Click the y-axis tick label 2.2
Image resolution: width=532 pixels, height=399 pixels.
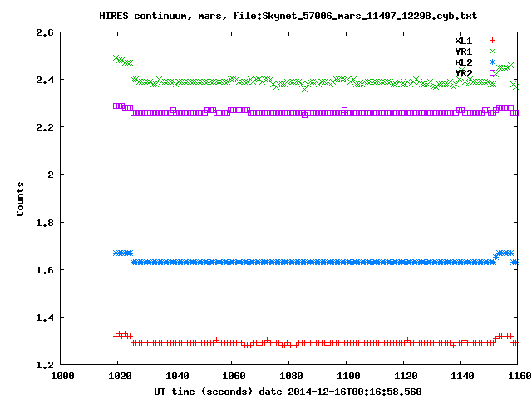click(x=45, y=127)
